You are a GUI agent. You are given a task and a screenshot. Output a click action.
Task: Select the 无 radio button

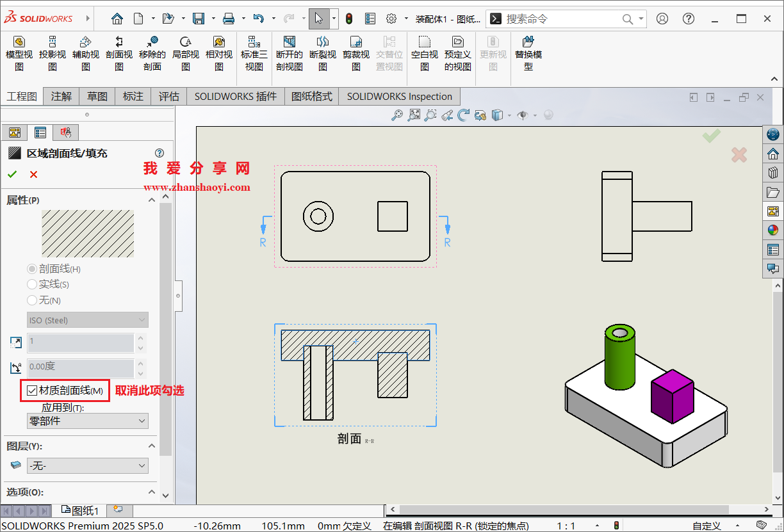pos(32,300)
